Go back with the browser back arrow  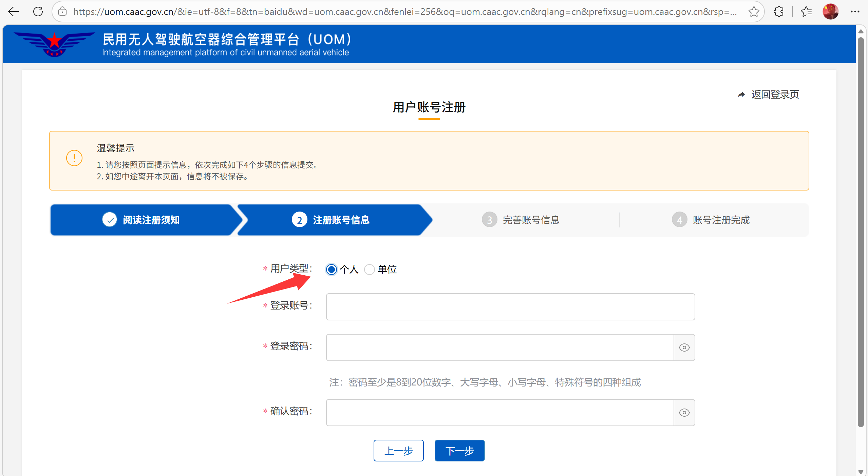tap(14, 12)
